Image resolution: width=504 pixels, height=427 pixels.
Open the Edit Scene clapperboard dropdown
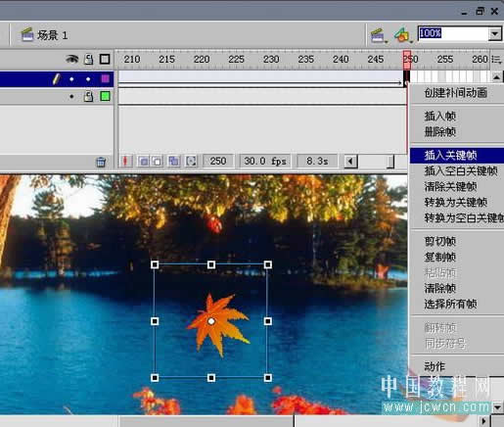379,35
